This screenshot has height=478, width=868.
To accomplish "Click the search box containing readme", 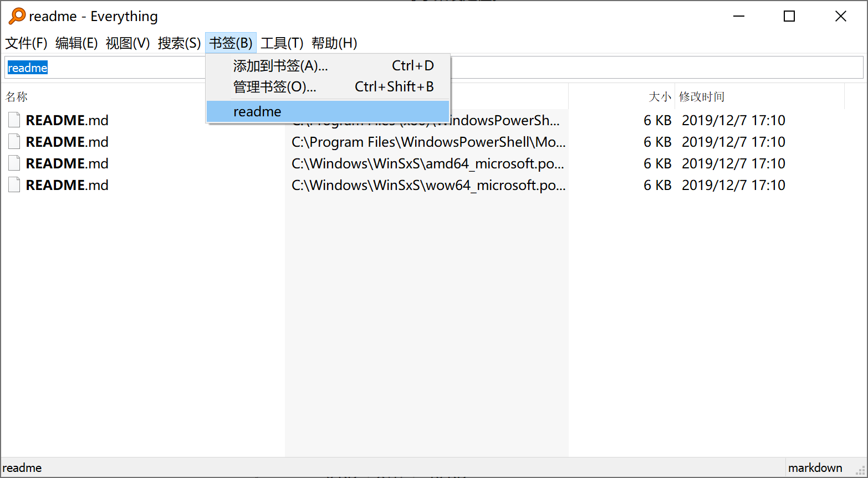I will tap(434, 68).
